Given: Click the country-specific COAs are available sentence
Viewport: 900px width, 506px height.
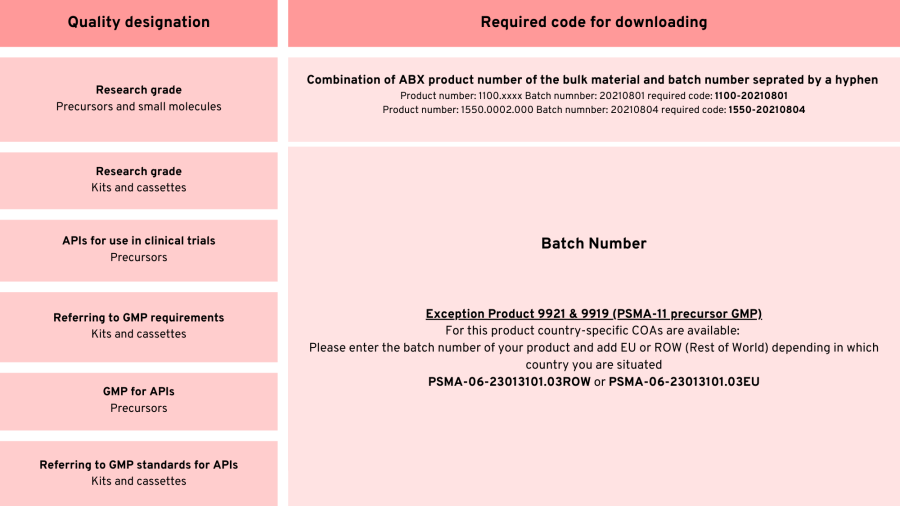Looking at the screenshot, I should 593,330.
